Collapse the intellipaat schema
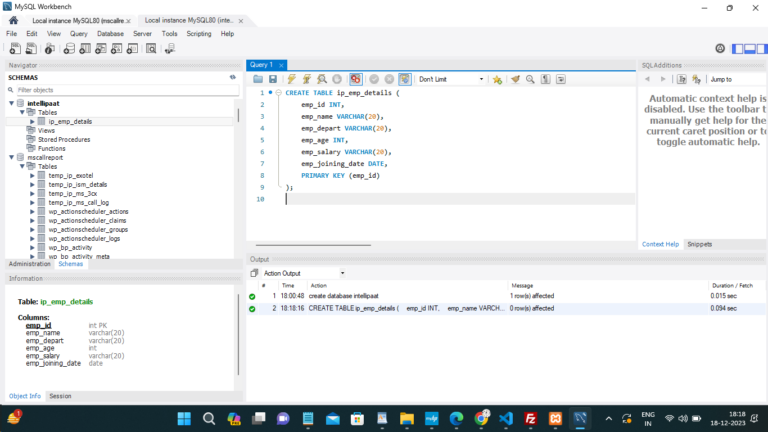Viewport: 768px width, 432px height. (12, 103)
